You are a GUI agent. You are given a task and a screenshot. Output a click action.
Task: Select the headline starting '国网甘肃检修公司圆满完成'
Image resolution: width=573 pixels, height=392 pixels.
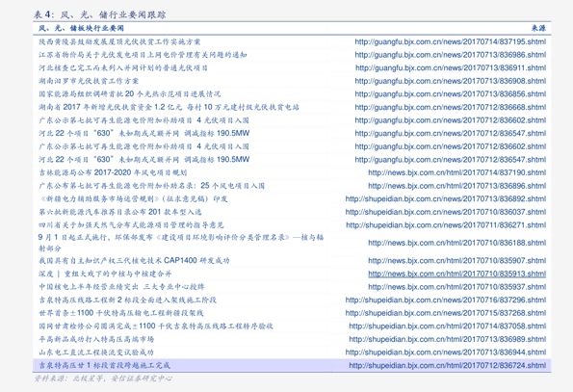156,326
